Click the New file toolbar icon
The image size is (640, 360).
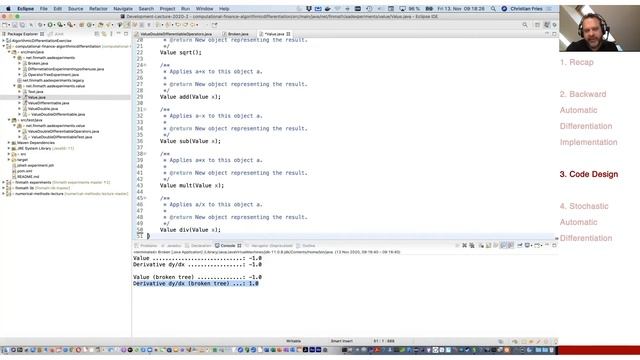5,25
